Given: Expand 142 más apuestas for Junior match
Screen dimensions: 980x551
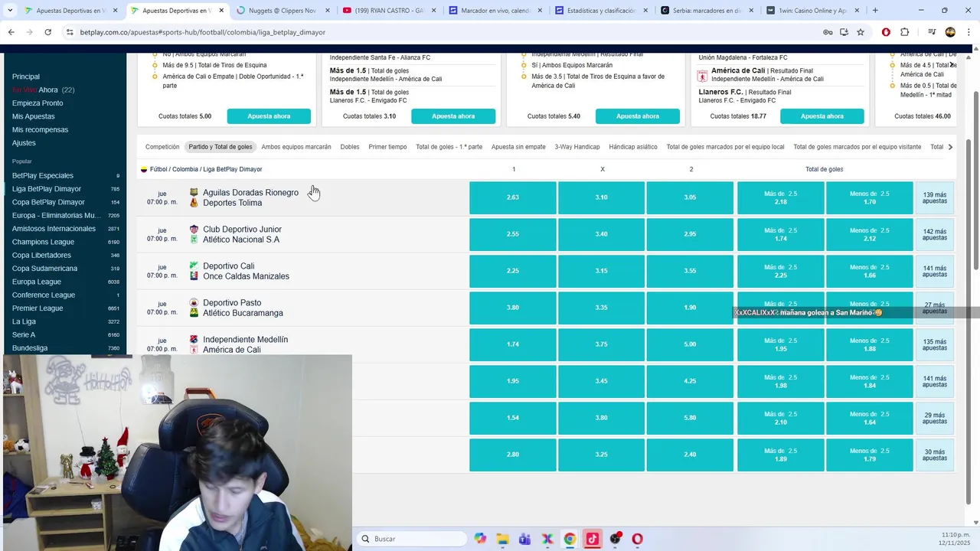Looking at the screenshot, I should tap(935, 234).
